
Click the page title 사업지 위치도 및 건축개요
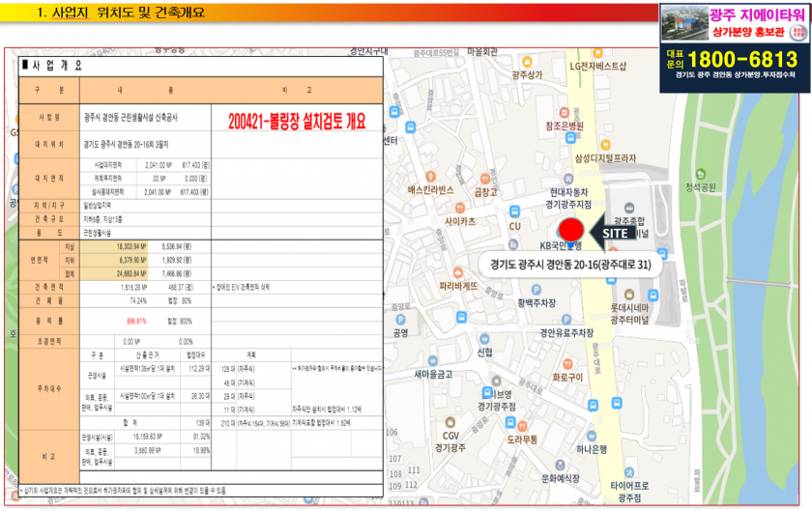coord(121,13)
